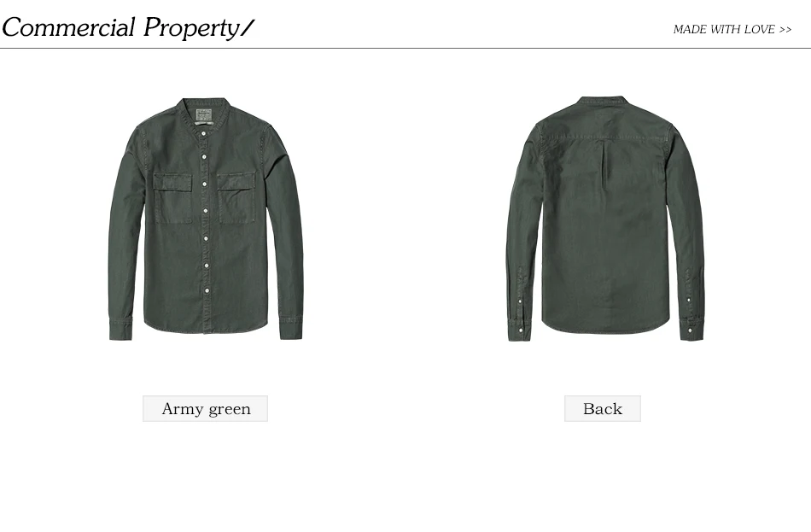Viewport: 811px width, 532px height.
Task: Click the horizontal divider line below the header
Action: [x=405, y=48]
